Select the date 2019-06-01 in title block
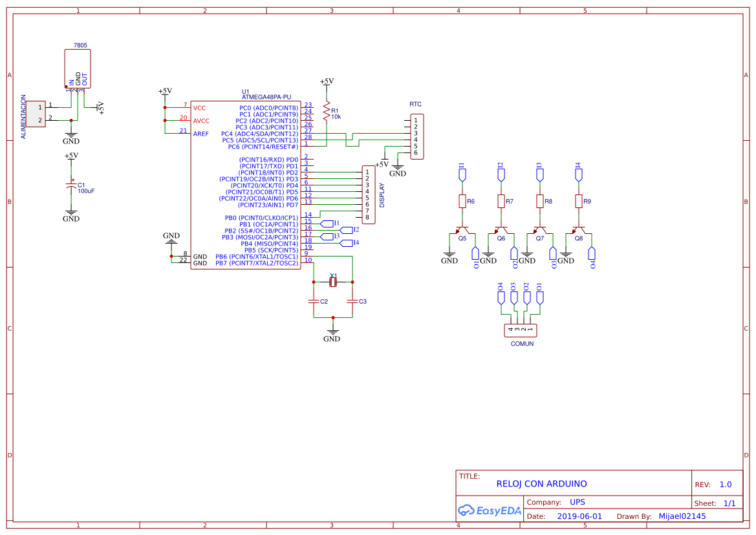 580,516
